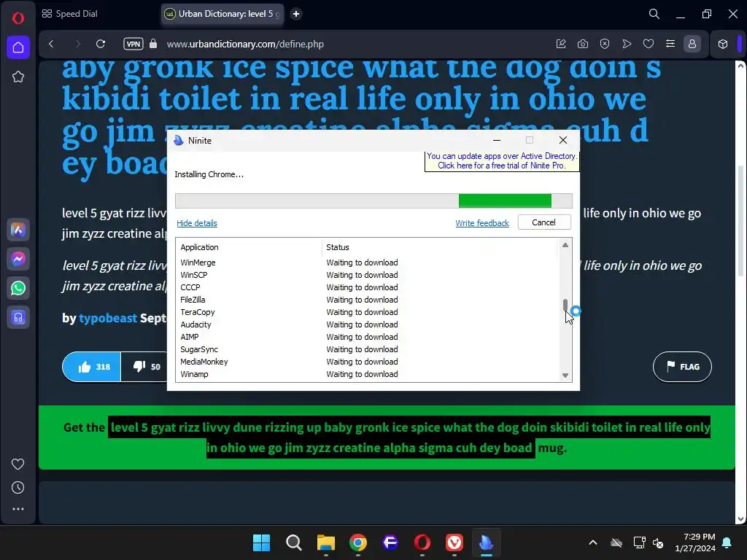Open the notification bell in system tray
Image resolution: width=747 pixels, height=560 pixels.
click(727, 542)
